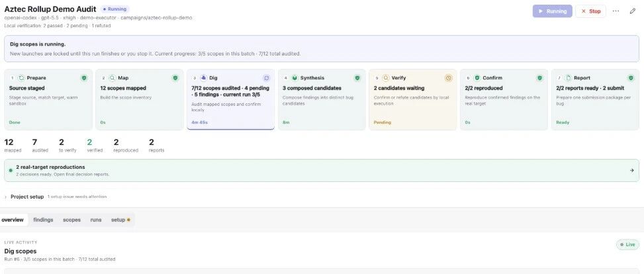
Task: Click the Map stage magnifier icon
Action: [x=112, y=77]
